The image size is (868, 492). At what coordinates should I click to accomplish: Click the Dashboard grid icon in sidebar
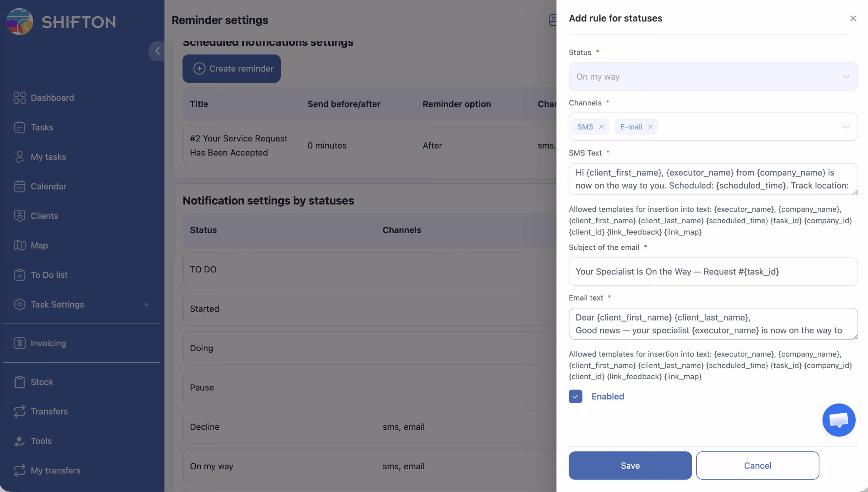point(19,98)
